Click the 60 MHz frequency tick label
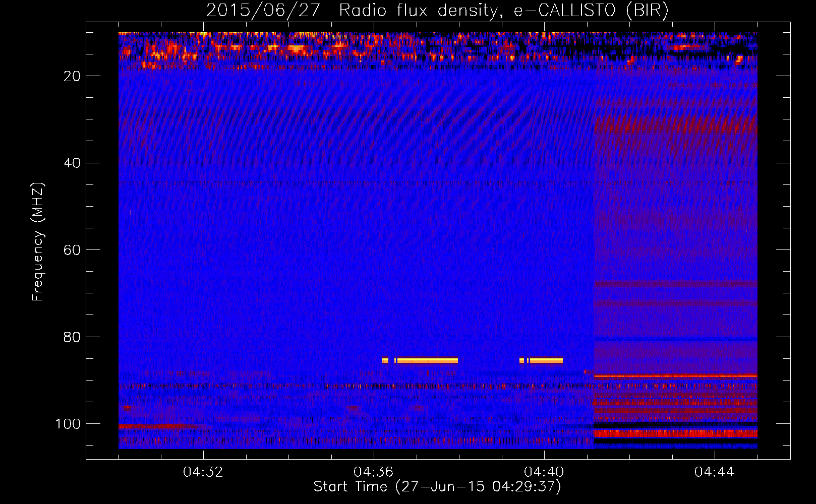Screen dimensions: 816x504 tap(72, 250)
